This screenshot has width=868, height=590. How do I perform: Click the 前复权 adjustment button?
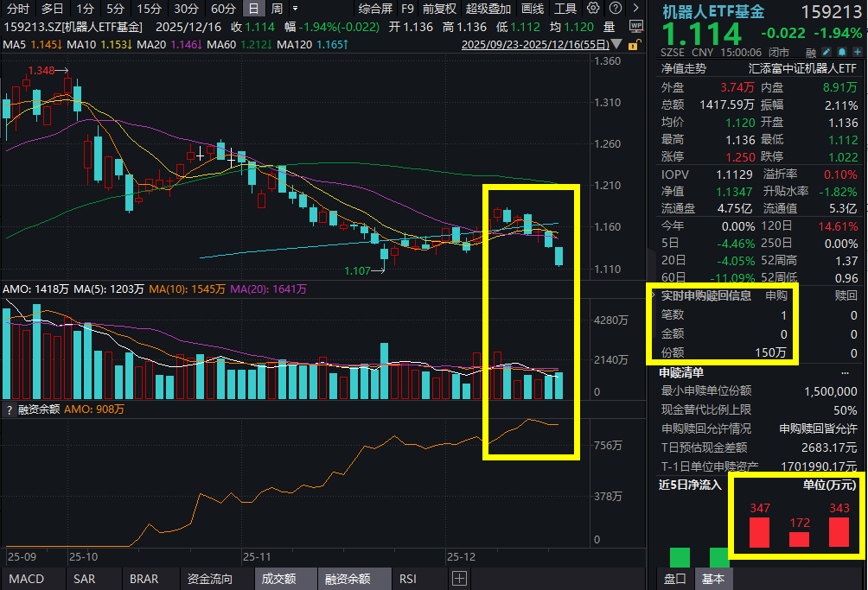coord(439,9)
